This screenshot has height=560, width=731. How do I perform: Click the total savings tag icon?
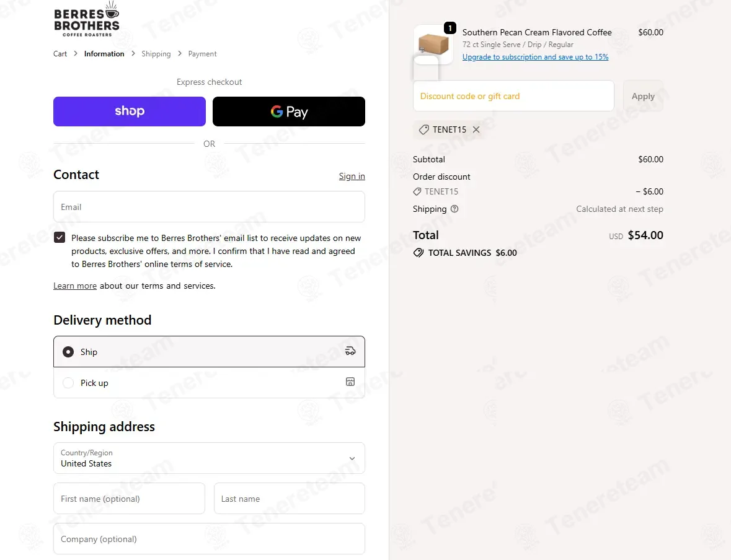pyautogui.click(x=418, y=253)
